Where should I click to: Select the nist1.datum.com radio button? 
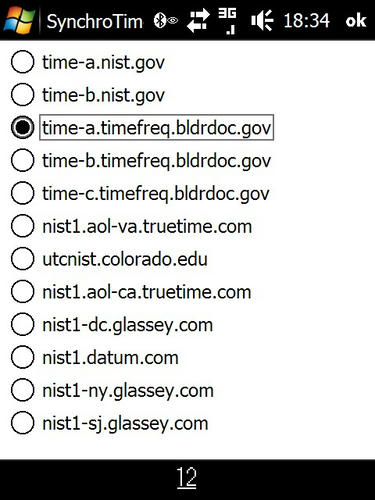click(95, 357)
